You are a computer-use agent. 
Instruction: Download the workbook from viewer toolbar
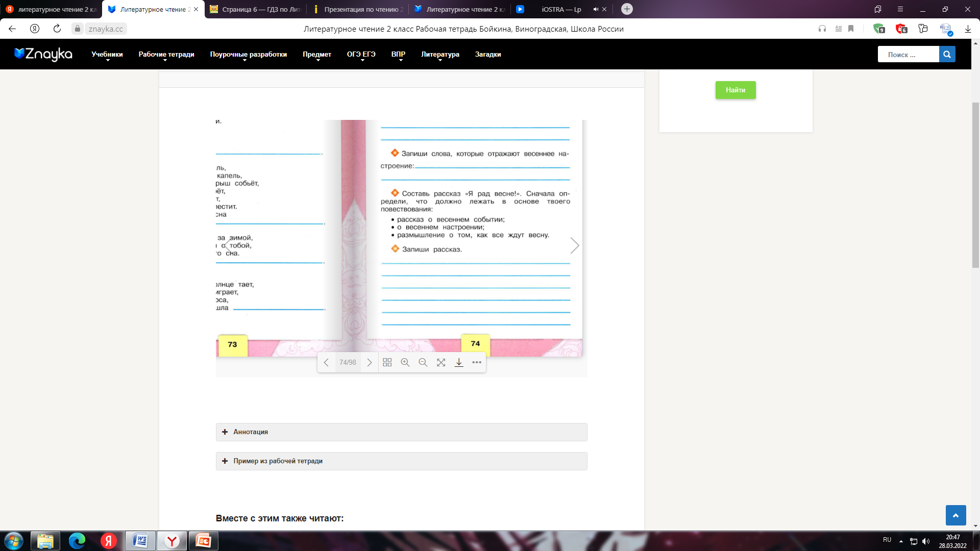point(459,362)
